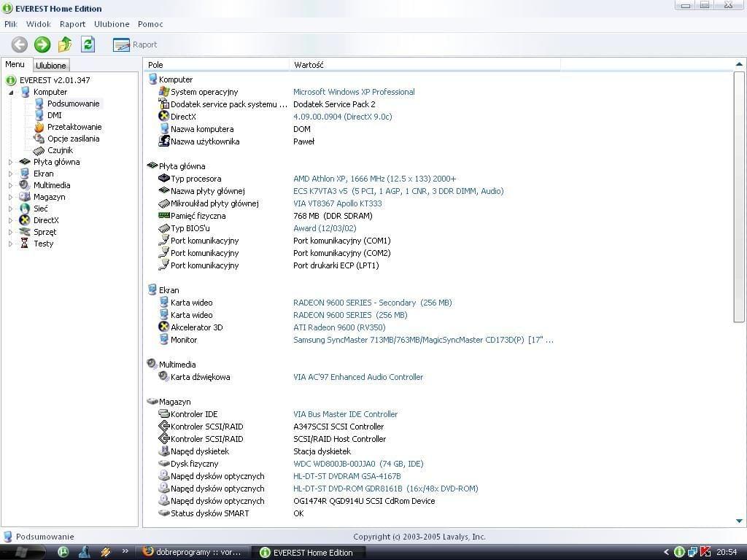The image size is (747, 560).
Task: Click the DirectX icon in the tree
Action: pos(25,220)
